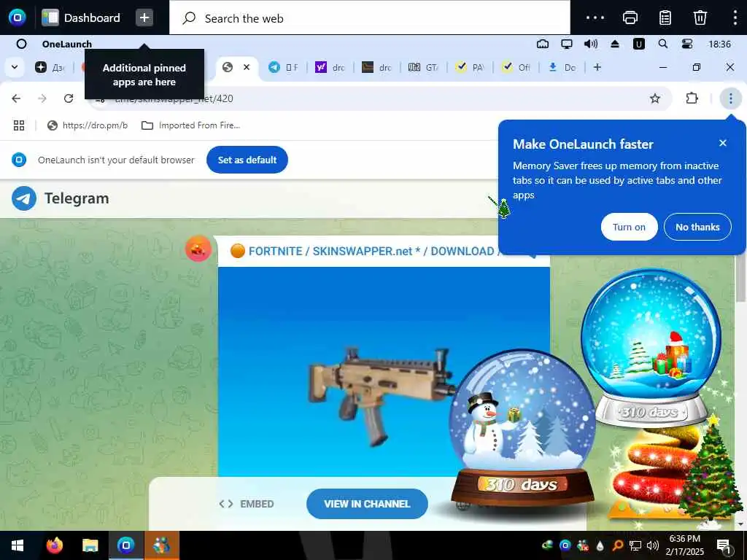Click the orange magnifier tray icon
The width and height of the screenshot is (747, 560).
[617, 545]
